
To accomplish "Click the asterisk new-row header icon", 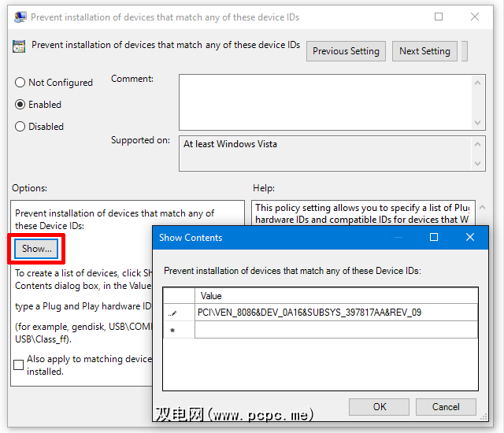I will point(172,330).
